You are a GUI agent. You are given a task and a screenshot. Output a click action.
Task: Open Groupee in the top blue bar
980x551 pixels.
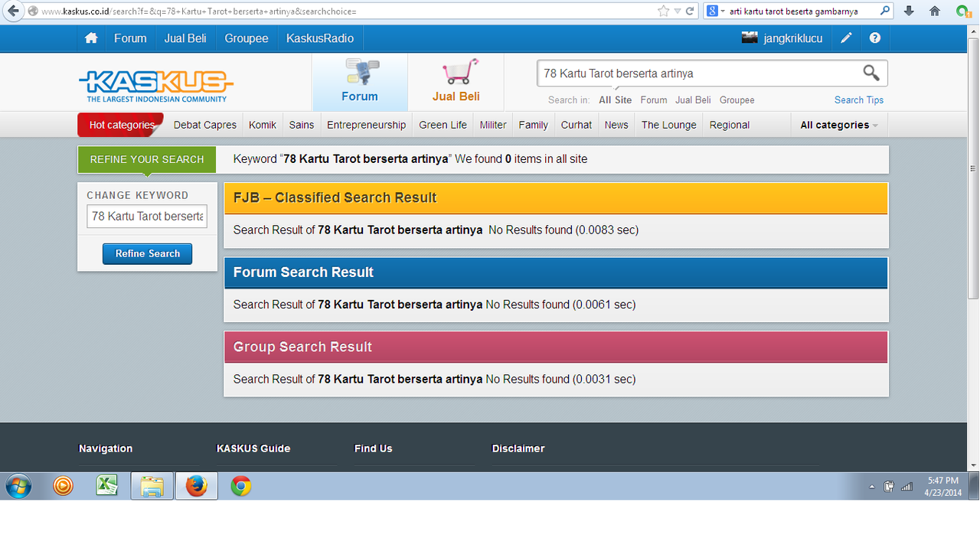pyautogui.click(x=247, y=37)
